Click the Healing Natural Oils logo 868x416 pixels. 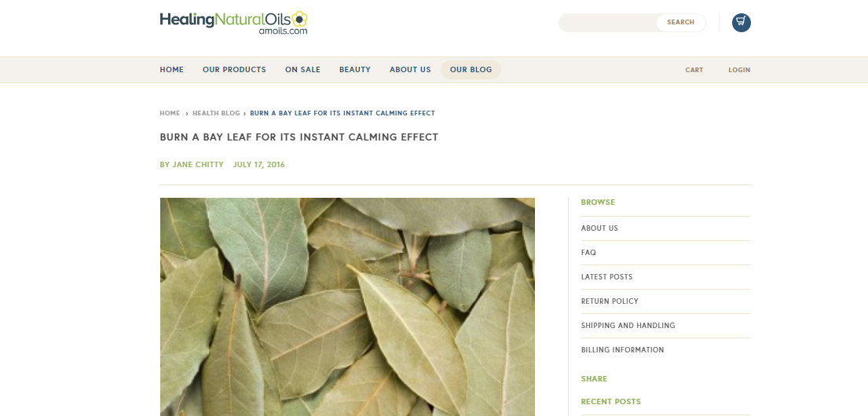tap(233, 23)
